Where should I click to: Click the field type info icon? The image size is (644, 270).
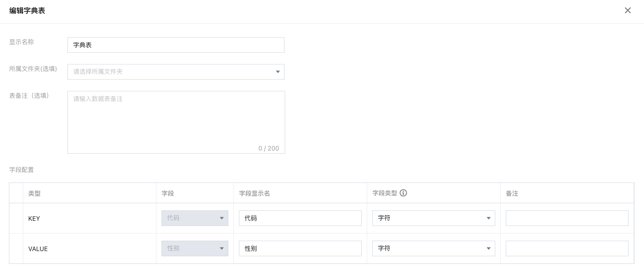tap(403, 193)
